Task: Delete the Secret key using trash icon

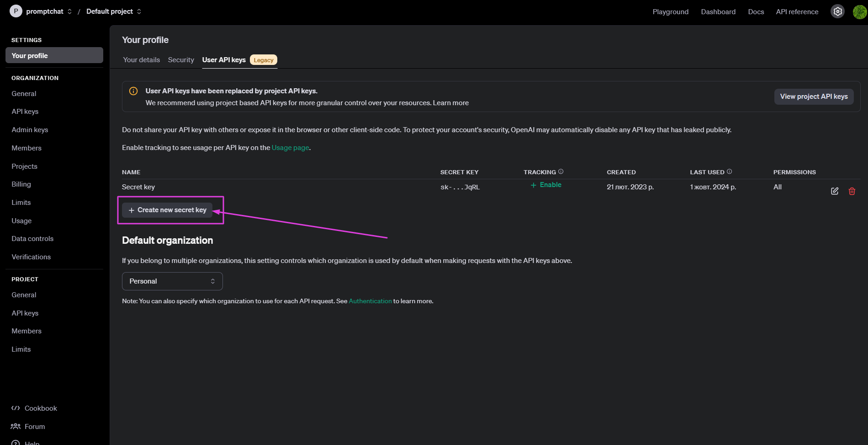Action: tap(852, 191)
